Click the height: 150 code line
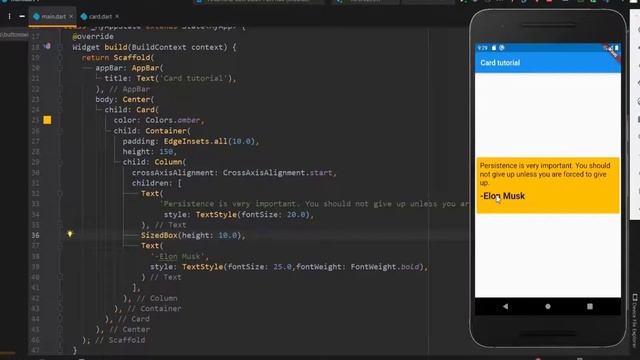This screenshot has height=360, width=640. (x=149, y=152)
